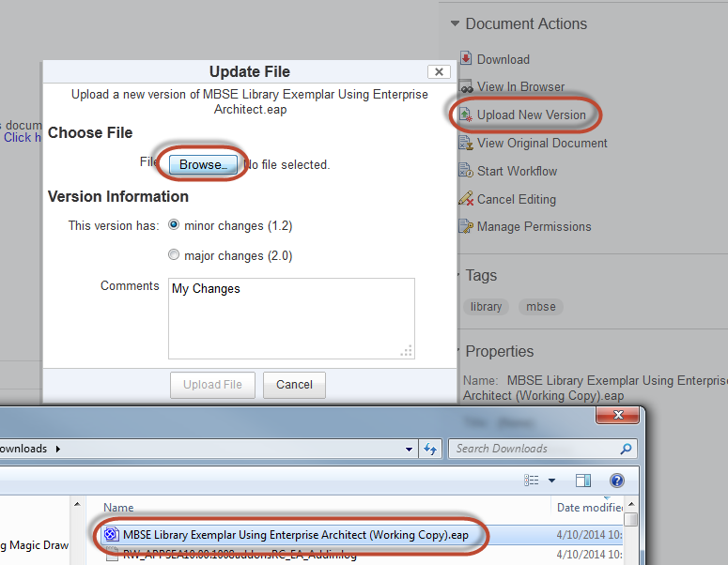Sort by the Name column header

(118, 508)
